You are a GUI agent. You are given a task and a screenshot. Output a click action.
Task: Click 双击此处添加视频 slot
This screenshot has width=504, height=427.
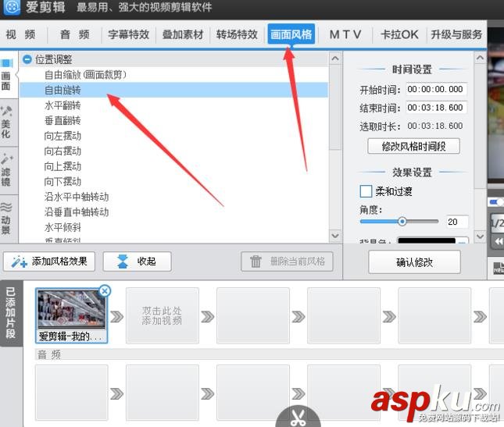pos(163,315)
